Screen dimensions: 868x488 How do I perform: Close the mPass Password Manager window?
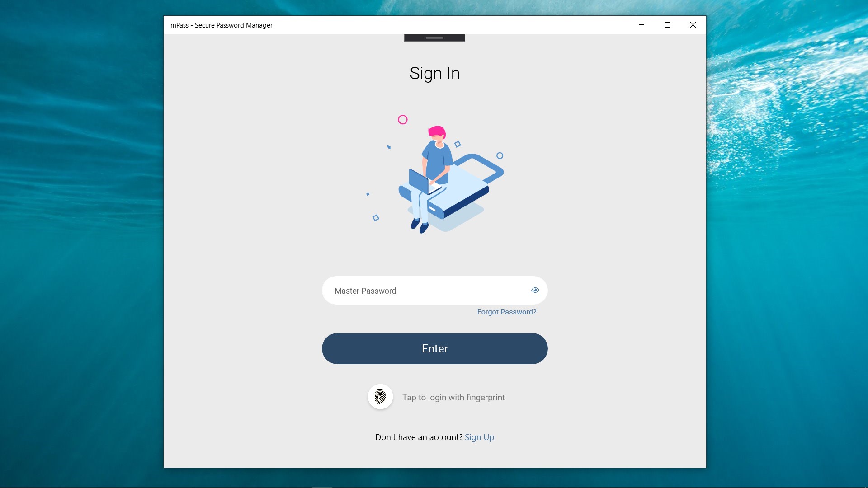[693, 25]
